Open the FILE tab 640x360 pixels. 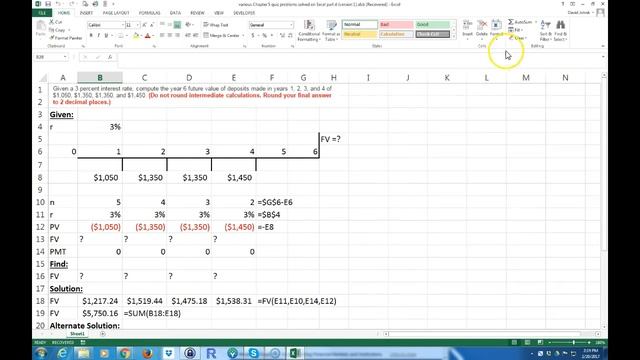(x=42, y=13)
